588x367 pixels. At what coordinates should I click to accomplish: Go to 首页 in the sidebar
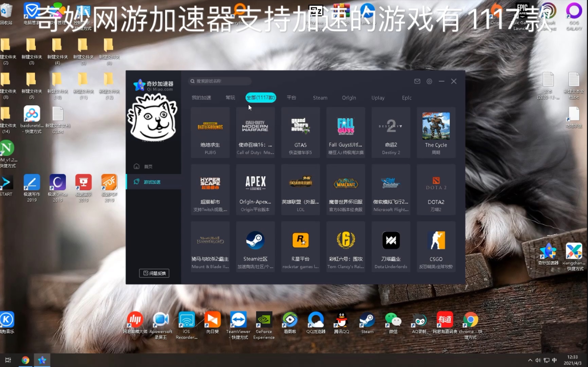(x=154, y=167)
